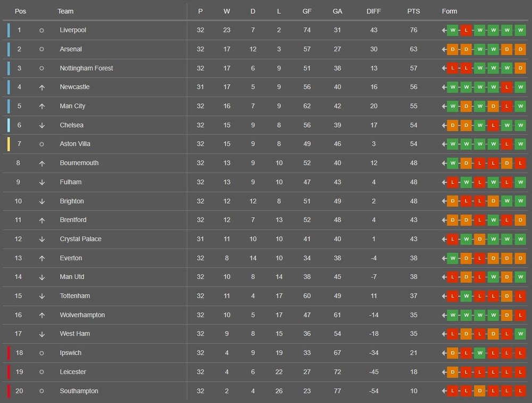Screen dimensions: 532x403
Task: Click the up arrow beside Wolverhampton
Action: click(x=41, y=315)
